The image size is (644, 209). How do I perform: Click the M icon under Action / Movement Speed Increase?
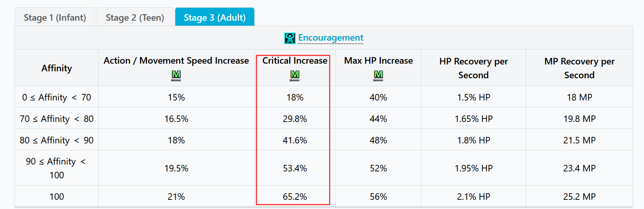pyautogui.click(x=176, y=75)
